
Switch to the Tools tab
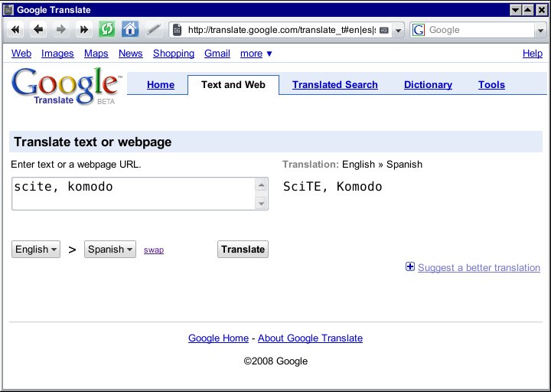coord(491,85)
